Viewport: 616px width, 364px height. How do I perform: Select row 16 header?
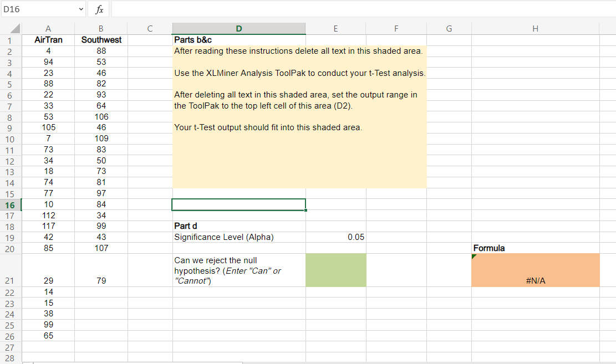(10, 205)
